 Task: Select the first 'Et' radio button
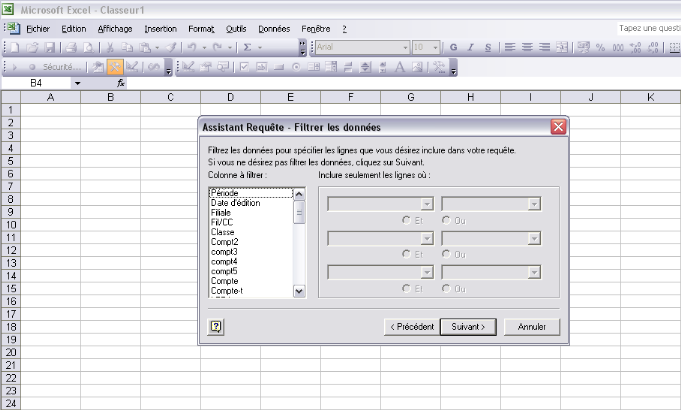[x=405, y=219]
